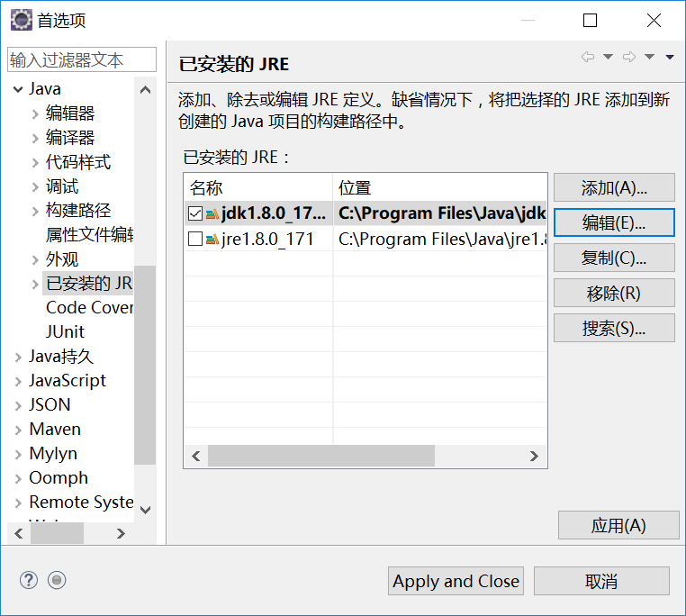The width and height of the screenshot is (686, 616).
Task: Click the tree vertical scrollbar thumb
Action: 145,365
